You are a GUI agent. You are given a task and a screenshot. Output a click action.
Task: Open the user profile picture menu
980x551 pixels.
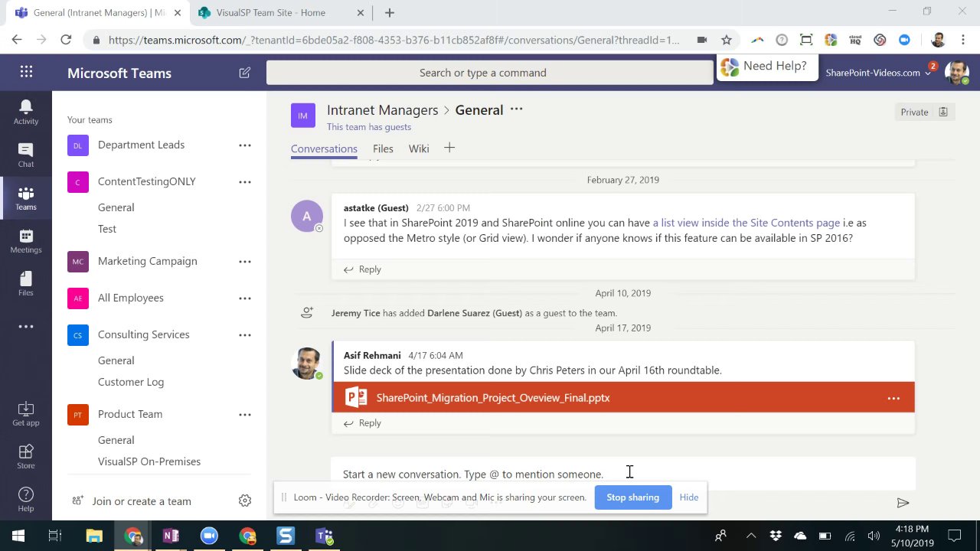pyautogui.click(x=957, y=73)
